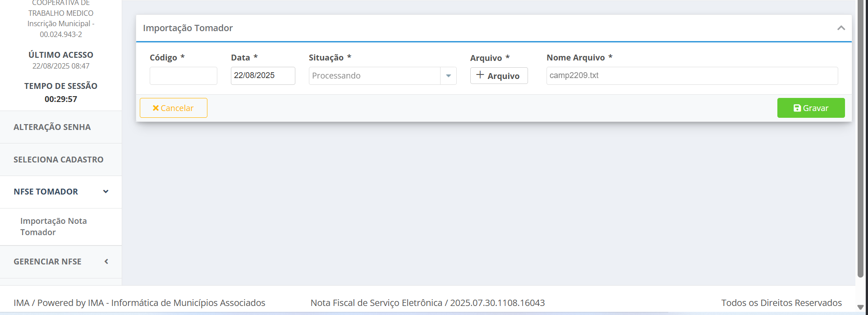Click the scrollbar down arrow
Image resolution: width=868 pixels, height=315 pixels.
[860, 307]
